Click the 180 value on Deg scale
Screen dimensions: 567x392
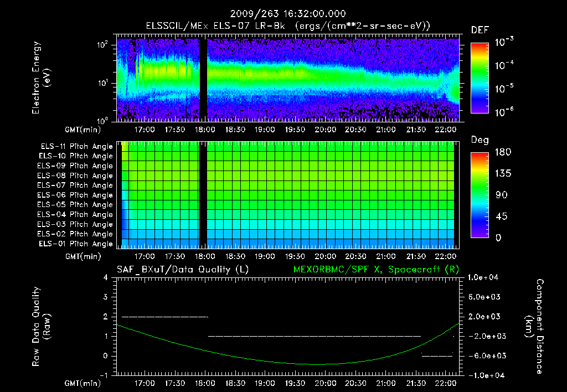[x=503, y=152]
